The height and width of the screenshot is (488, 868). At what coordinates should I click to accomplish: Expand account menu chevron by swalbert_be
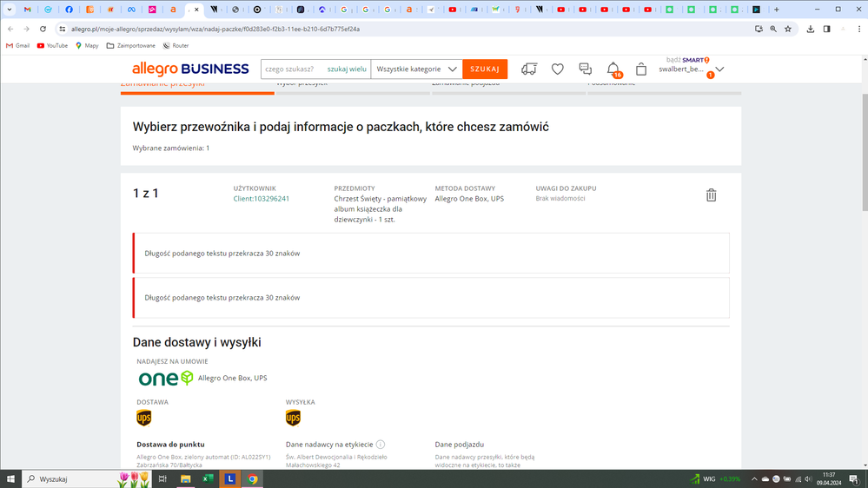click(x=719, y=69)
